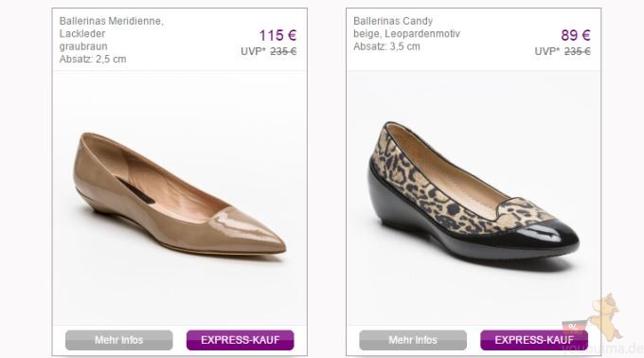This screenshot has width=644, height=358.
Task: Click the graubraun color description
Action: 83,46
